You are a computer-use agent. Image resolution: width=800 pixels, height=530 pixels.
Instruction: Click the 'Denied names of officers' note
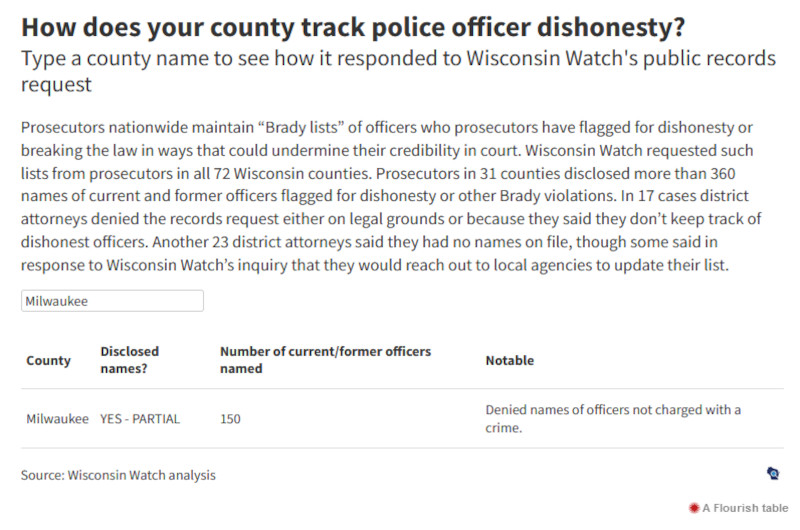[612, 419]
